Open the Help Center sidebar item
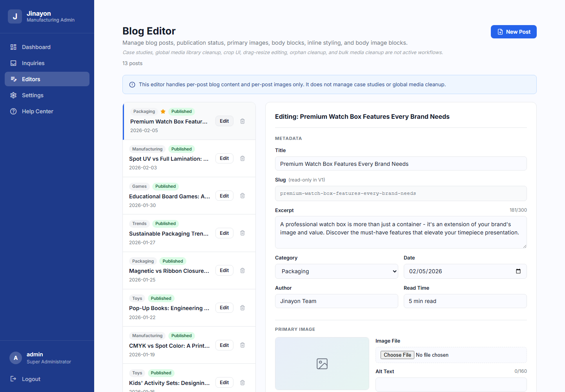 47,111
